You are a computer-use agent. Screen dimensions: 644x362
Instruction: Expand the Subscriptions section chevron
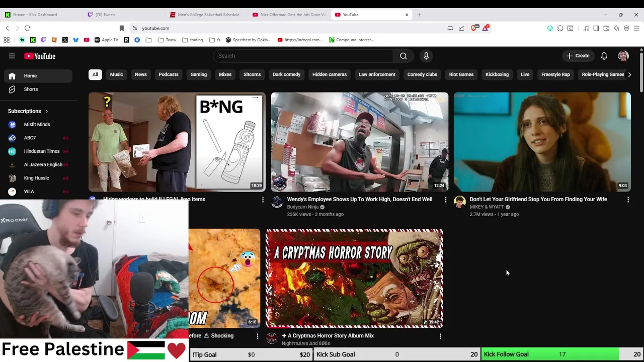(46, 111)
